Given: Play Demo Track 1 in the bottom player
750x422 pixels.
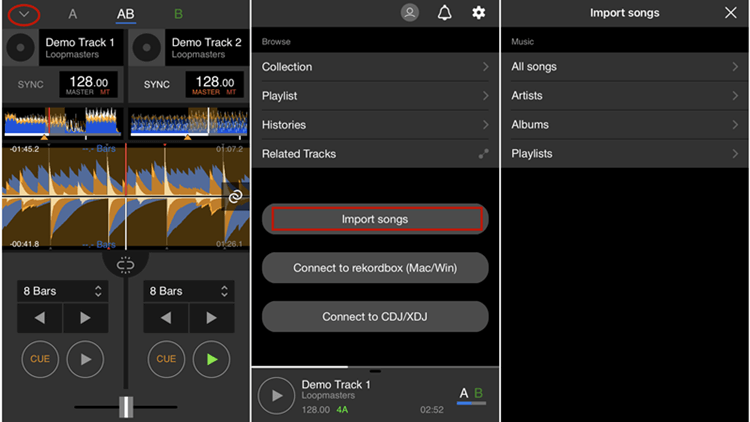Looking at the screenshot, I should pyautogui.click(x=277, y=395).
